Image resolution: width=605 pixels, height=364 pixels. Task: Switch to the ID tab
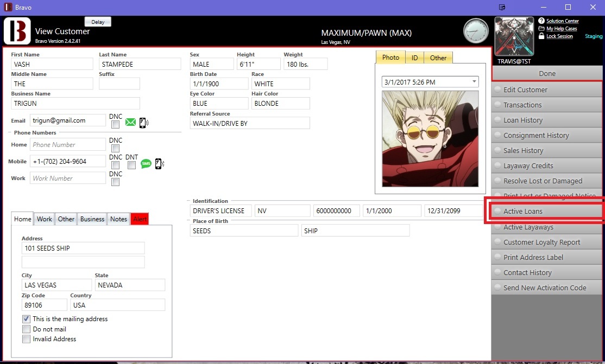[415, 58]
